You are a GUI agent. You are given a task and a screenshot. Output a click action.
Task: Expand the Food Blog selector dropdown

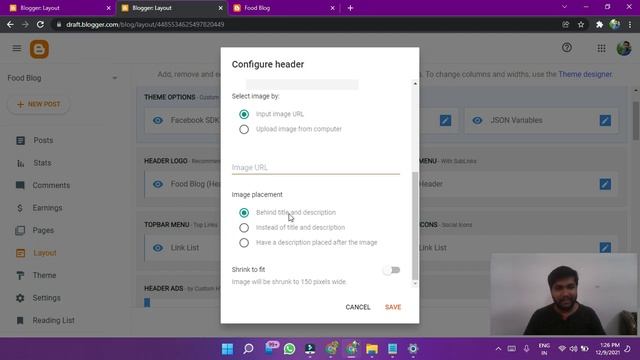pyautogui.click(x=115, y=78)
